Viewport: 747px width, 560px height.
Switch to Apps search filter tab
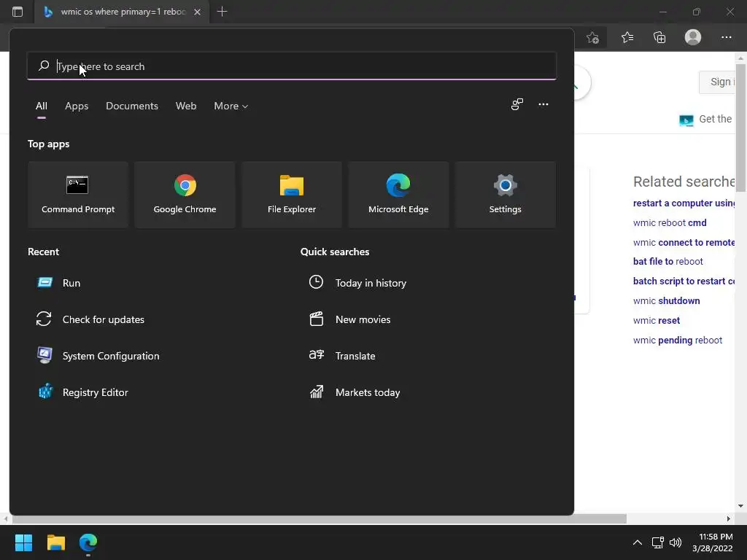[x=77, y=106]
